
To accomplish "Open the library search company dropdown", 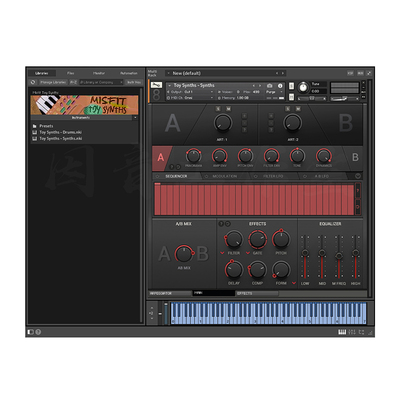I will click(121, 82).
